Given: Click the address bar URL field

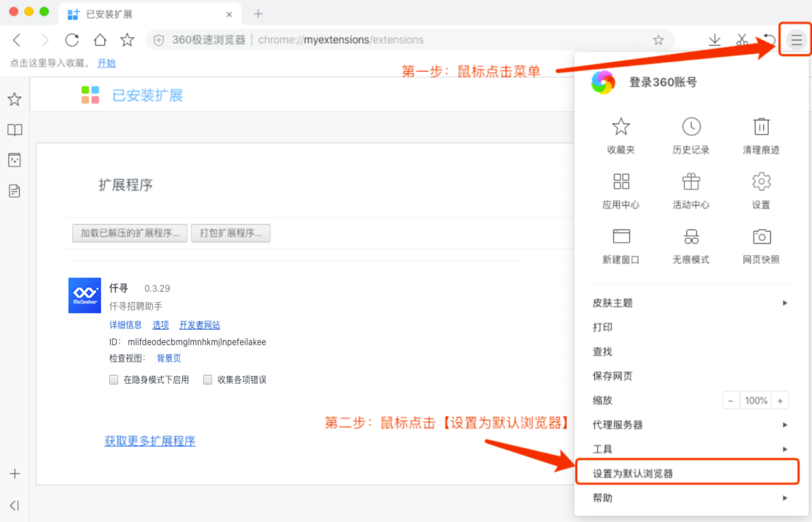Looking at the screenshot, I should 410,40.
